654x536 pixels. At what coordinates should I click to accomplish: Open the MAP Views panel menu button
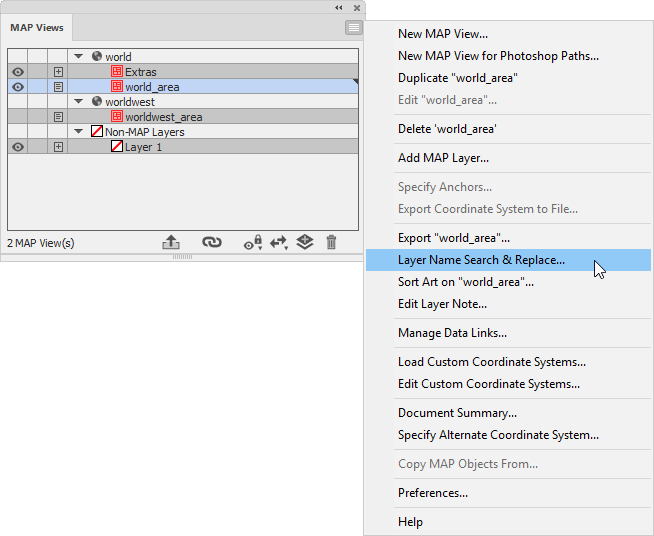pyautogui.click(x=354, y=28)
